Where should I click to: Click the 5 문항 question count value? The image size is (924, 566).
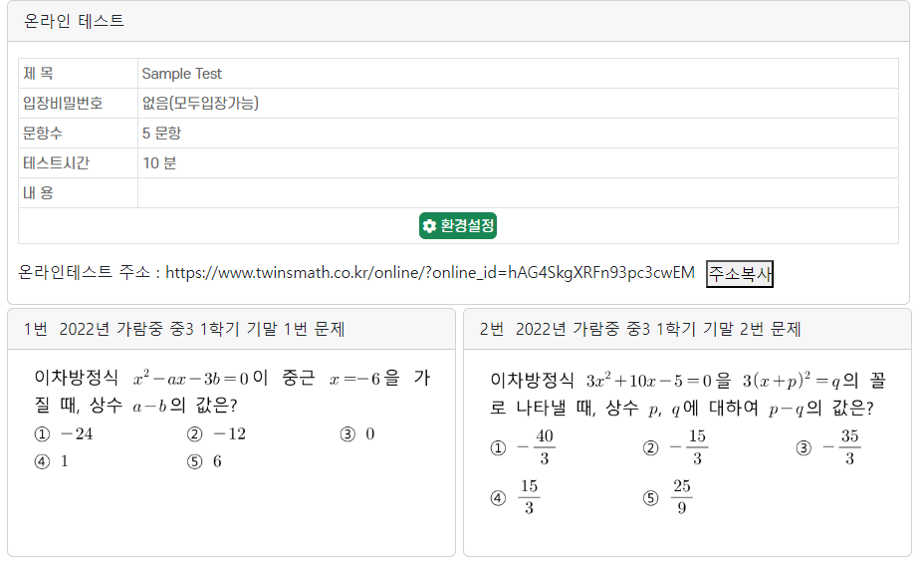coord(161,134)
